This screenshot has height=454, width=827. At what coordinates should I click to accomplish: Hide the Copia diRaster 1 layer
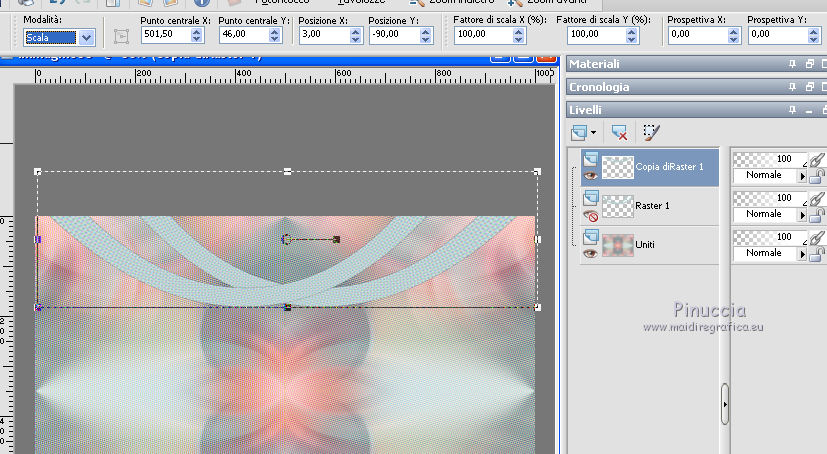pos(590,175)
